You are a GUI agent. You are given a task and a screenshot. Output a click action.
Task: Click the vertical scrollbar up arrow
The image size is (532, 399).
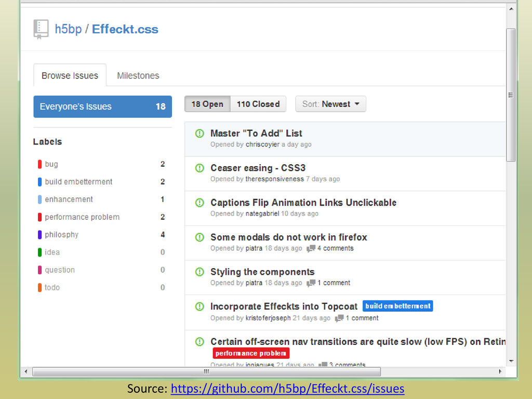coord(511,9)
